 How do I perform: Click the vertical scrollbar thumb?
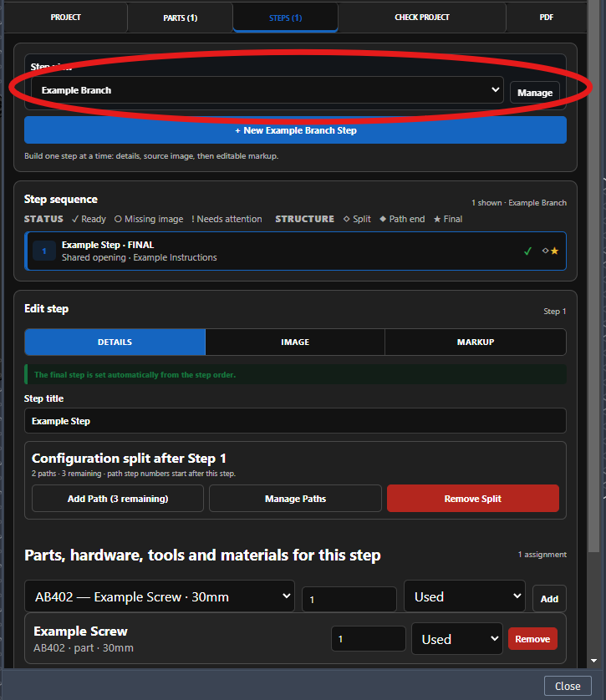coord(593,276)
